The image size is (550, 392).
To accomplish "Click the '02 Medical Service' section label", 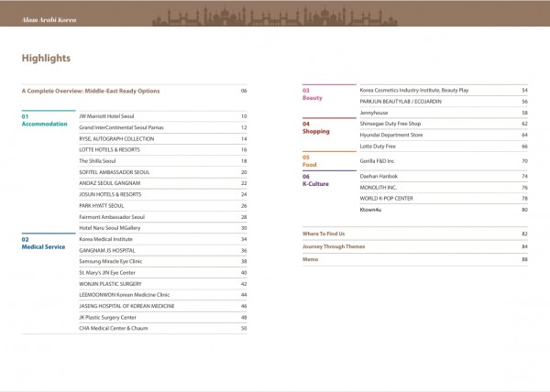I will point(43,243).
